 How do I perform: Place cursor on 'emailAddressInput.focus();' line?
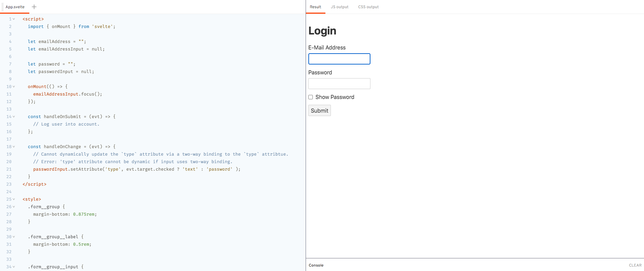click(x=68, y=94)
